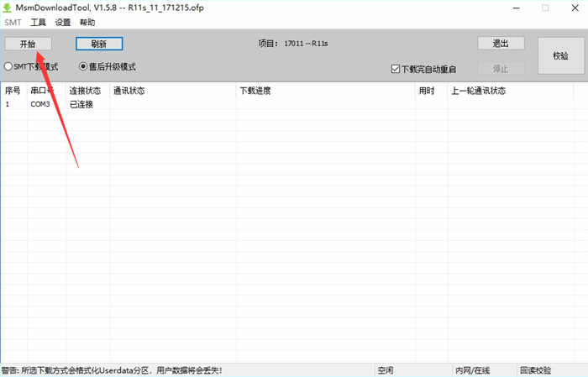This screenshot has height=377, width=588.
Task: Select the 售后升级模式 radio button
Action: click(x=83, y=66)
